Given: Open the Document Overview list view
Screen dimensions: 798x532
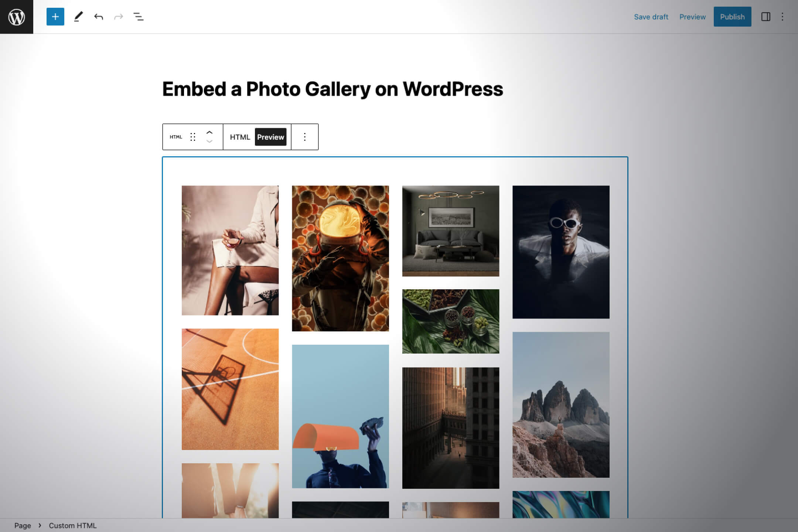Looking at the screenshot, I should pos(139,17).
